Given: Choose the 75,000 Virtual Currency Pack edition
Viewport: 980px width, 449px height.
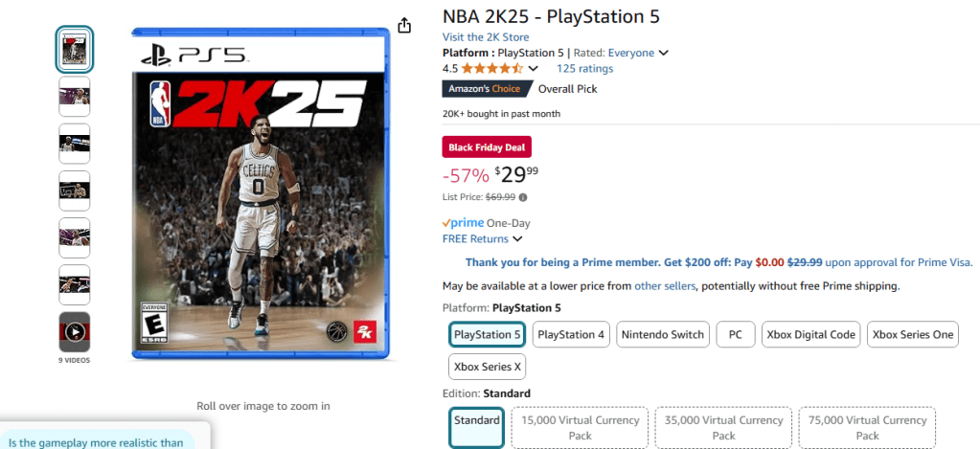Looking at the screenshot, I should (866, 428).
